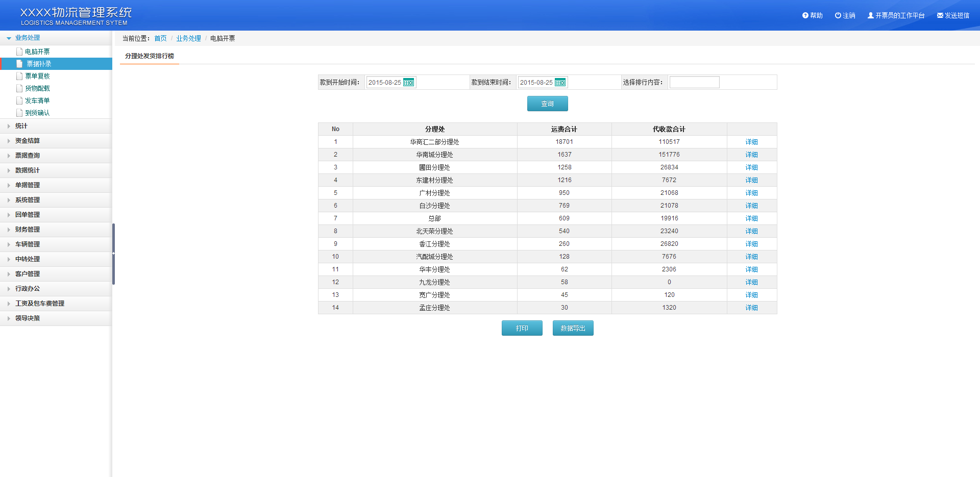This screenshot has width=980, height=477.
Task: Open the calendar picker for end date
Action: (560, 82)
